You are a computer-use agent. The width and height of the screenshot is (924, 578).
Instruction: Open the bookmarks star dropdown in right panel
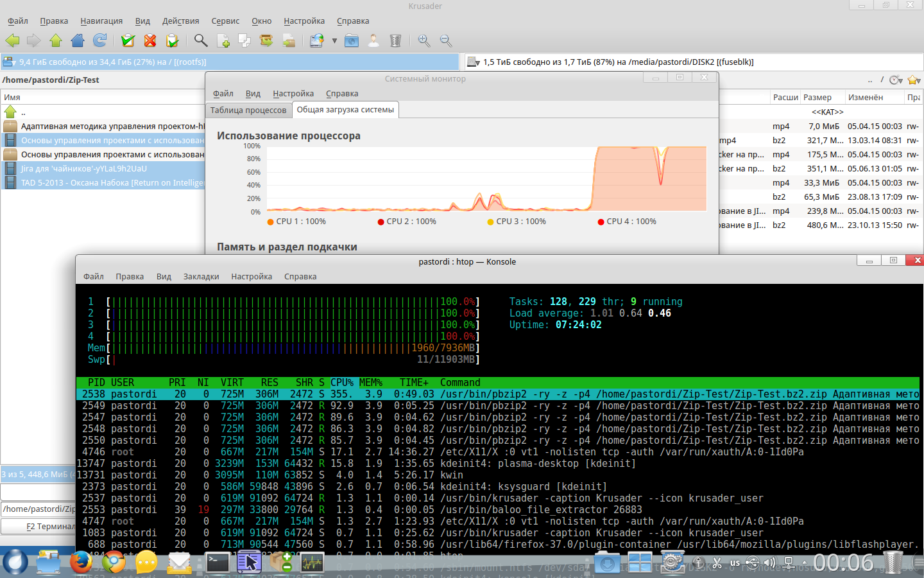coord(914,80)
